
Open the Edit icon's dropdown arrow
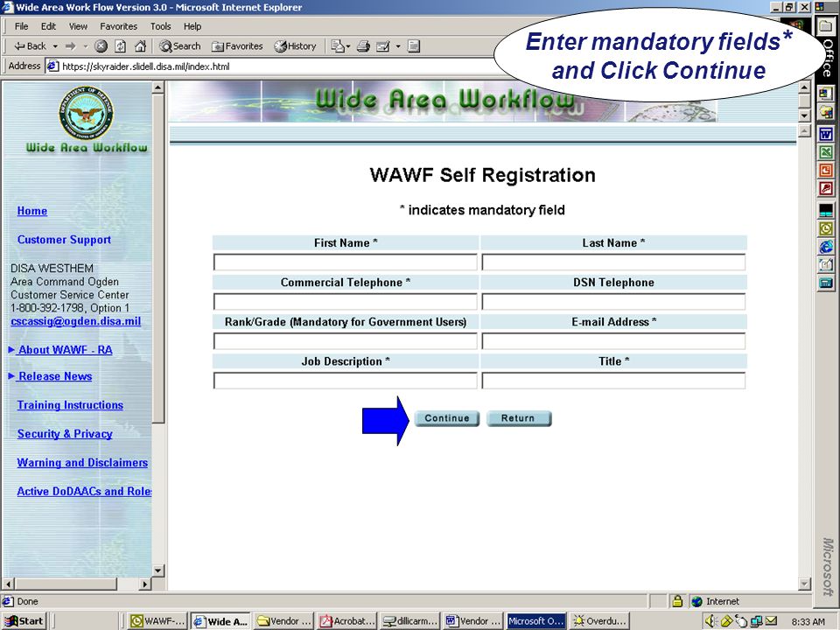[x=398, y=46]
